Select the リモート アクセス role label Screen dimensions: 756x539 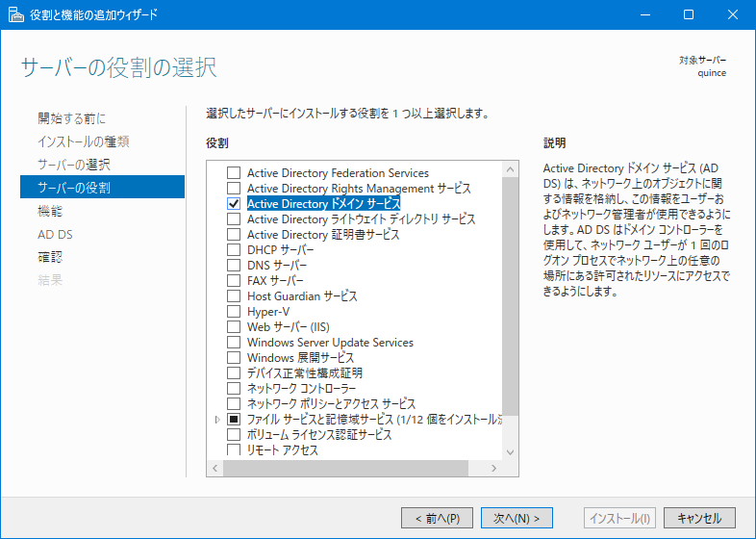point(283,449)
